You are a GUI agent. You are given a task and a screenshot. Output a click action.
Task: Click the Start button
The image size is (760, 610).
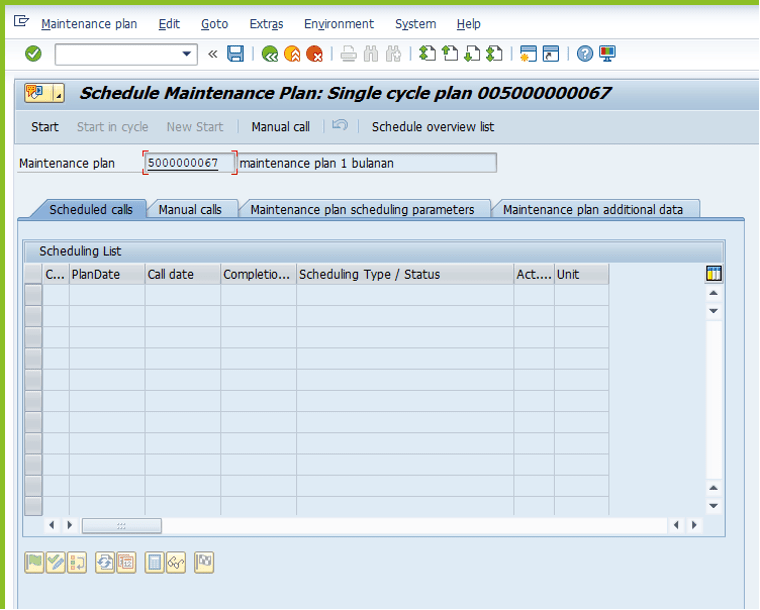click(45, 127)
